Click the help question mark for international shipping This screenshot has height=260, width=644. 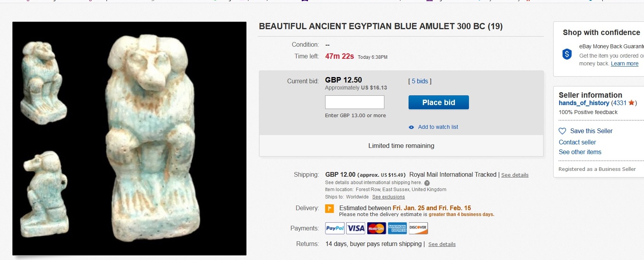point(427,183)
